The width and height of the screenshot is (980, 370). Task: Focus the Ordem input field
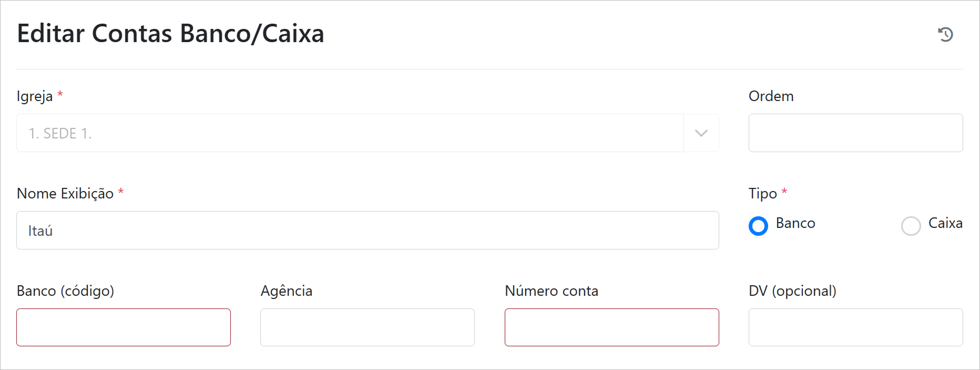point(855,133)
